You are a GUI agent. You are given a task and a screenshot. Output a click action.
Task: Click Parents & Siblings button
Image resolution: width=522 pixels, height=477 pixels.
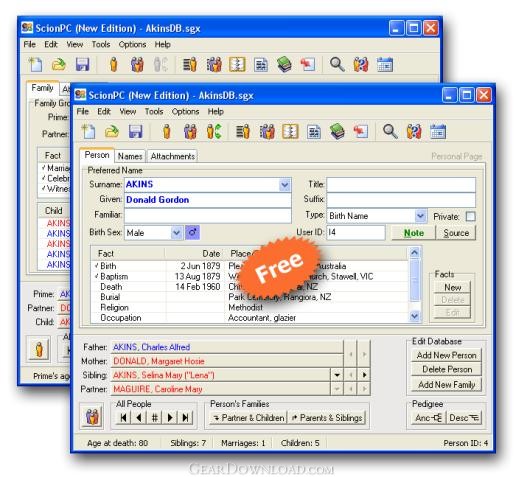point(327,418)
